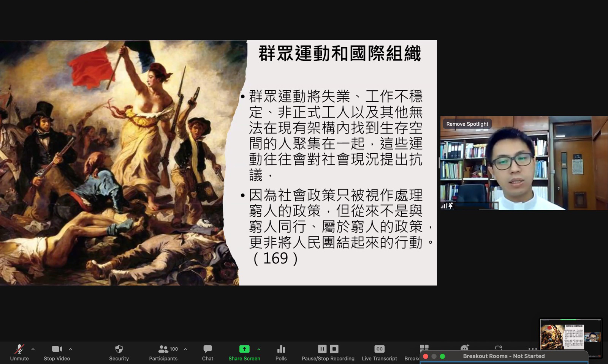Open the Security shield menu
608x364 pixels.
tap(119, 352)
